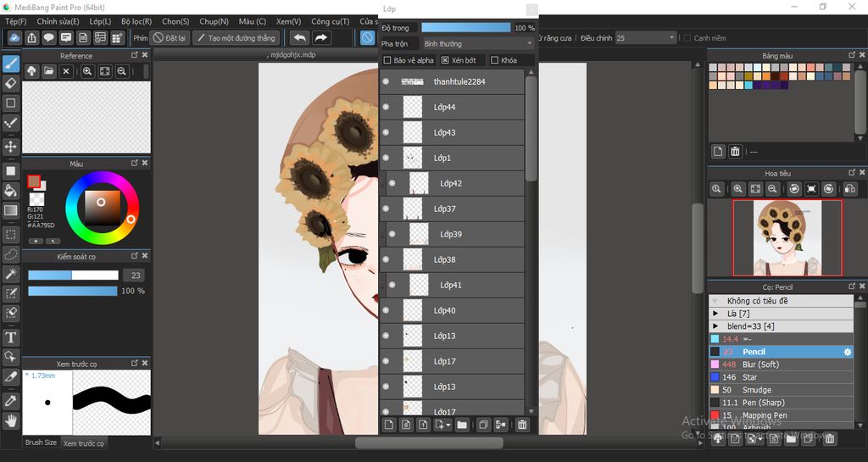Select the Magic Wand tool
The width and height of the screenshot is (868, 462).
click(x=10, y=273)
